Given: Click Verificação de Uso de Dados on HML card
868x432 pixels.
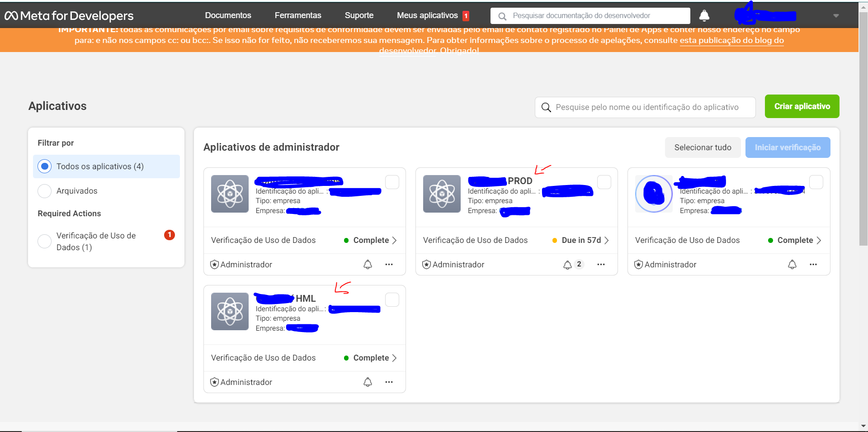Looking at the screenshot, I should click(263, 358).
